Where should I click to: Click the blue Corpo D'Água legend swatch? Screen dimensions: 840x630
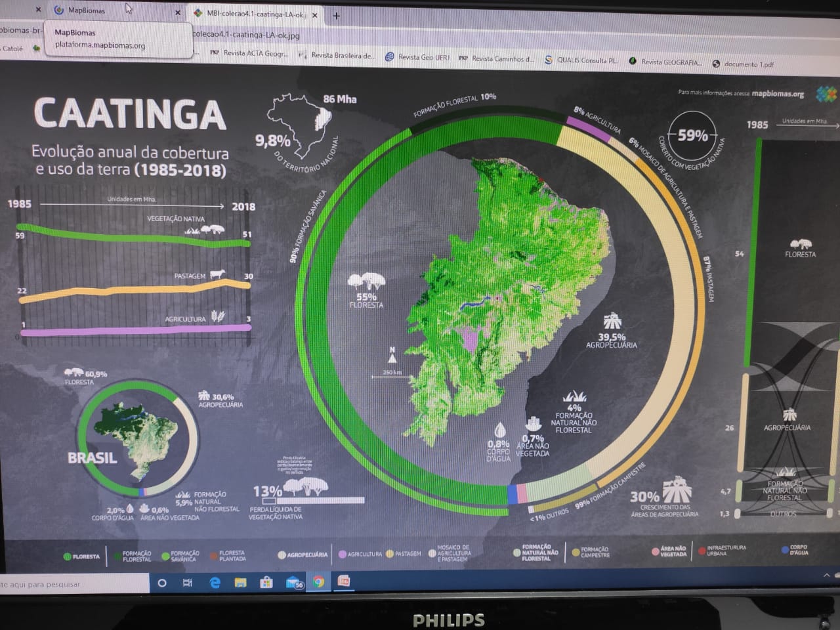click(785, 550)
